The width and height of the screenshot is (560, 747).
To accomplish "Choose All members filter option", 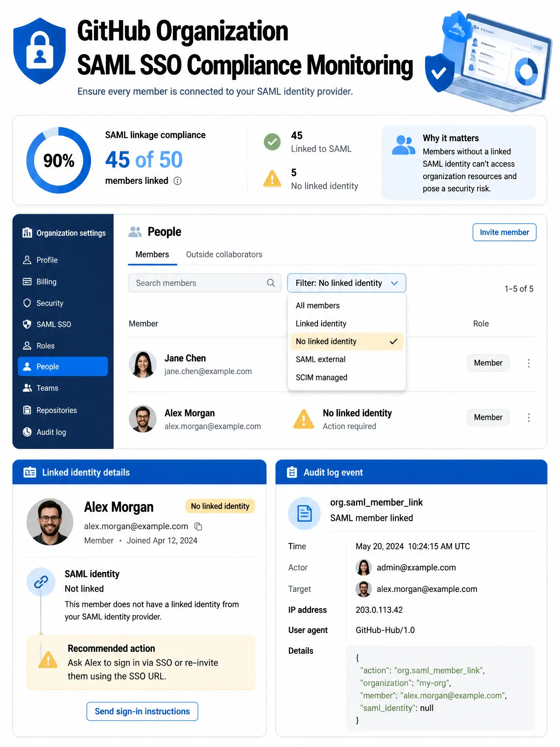I will (x=347, y=306).
